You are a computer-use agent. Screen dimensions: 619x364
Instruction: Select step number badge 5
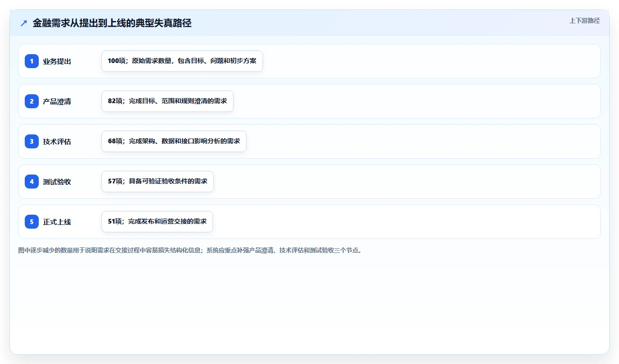click(x=32, y=222)
